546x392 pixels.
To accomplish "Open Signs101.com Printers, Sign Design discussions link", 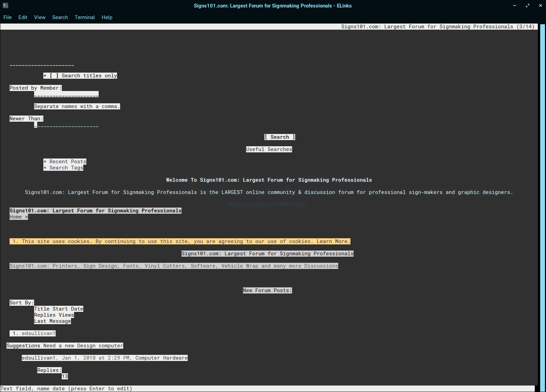I will 174,266.
